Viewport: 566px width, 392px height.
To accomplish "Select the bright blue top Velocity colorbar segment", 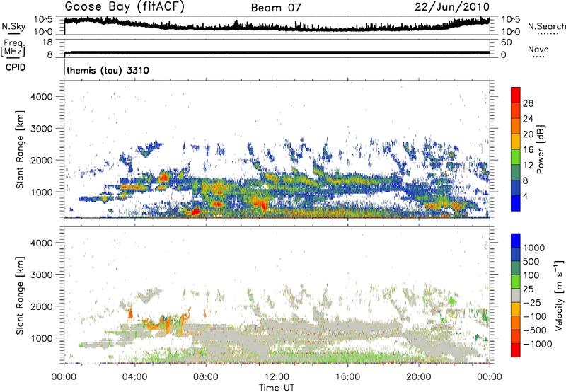I will (516, 241).
